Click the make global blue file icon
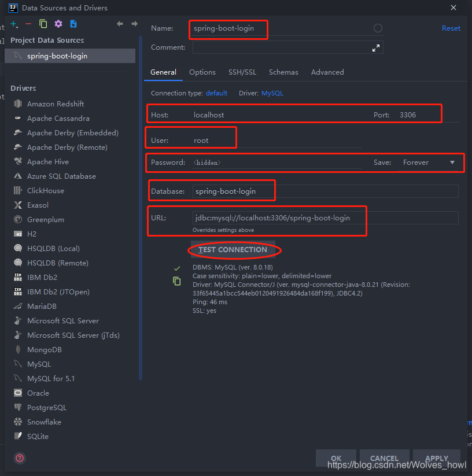The image size is (472, 476). (73, 24)
